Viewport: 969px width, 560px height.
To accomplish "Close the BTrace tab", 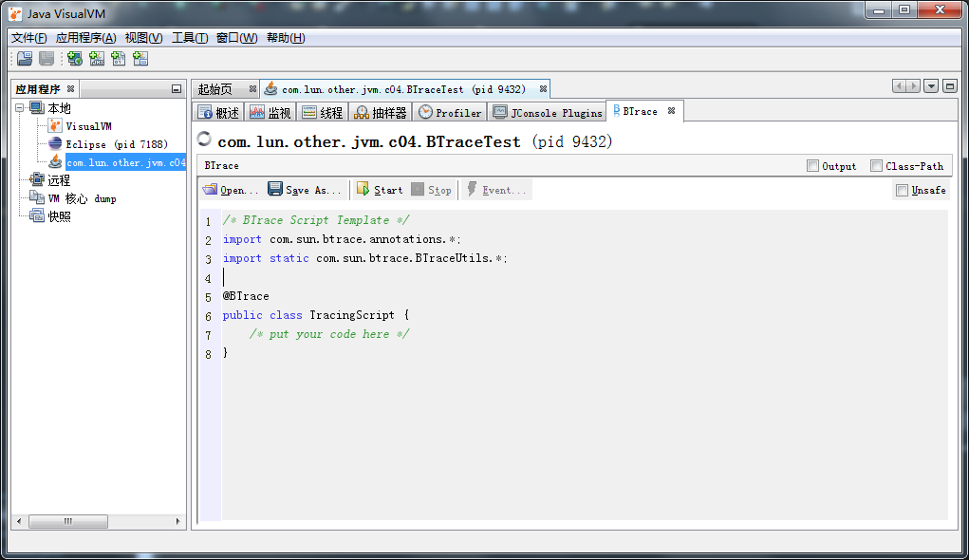I will [671, 111].
